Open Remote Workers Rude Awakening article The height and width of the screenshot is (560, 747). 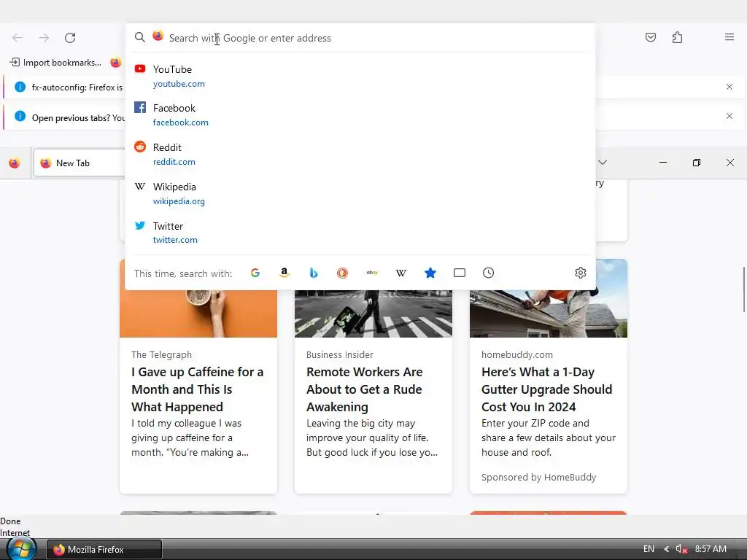tap(365, 389)
